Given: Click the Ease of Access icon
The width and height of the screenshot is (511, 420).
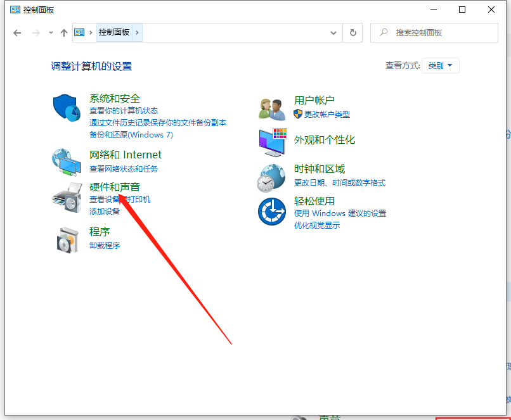Looking at the screenshot, I should [x=273, y=212].
